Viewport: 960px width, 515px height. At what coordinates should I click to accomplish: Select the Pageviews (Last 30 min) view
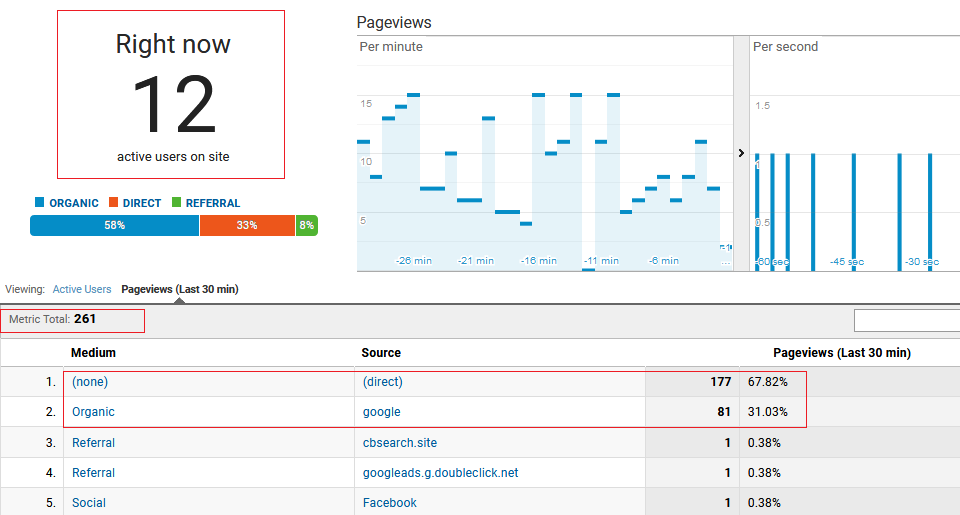coord(179,289)
